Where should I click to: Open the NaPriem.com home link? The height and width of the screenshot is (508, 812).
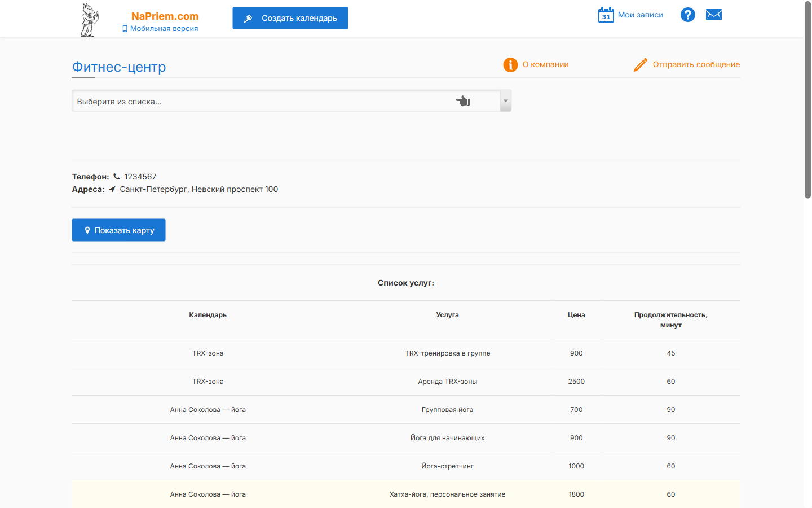165,16
